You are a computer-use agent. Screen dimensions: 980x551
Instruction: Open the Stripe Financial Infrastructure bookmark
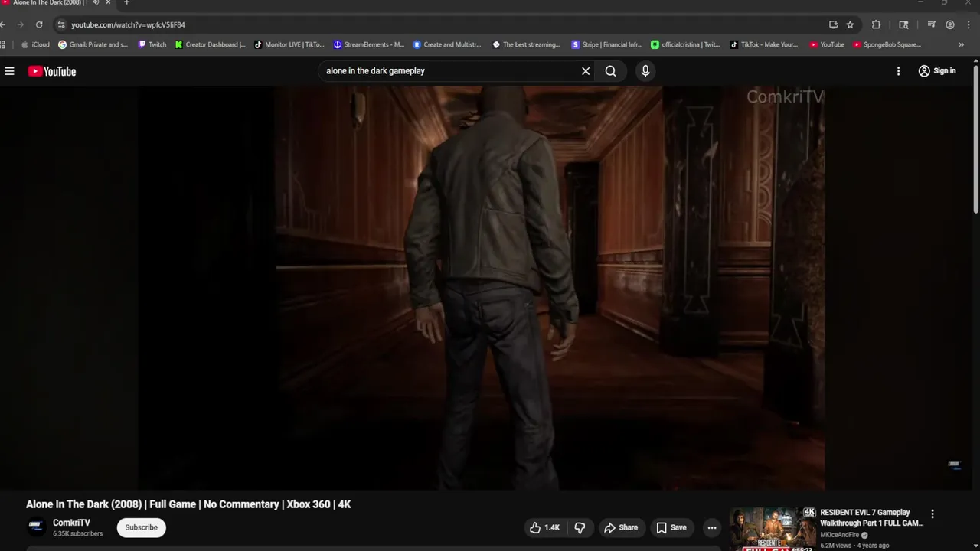click(607, 44)
